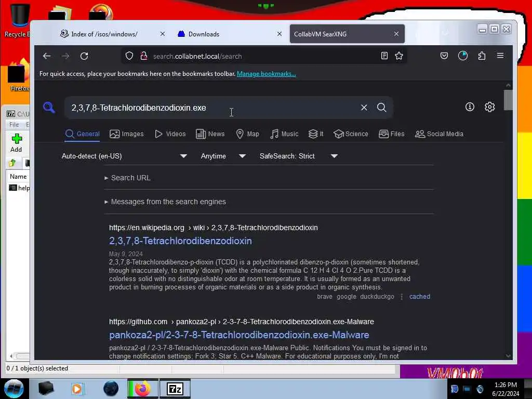This screenshot has width=532, height=399.
Task: Expand the Search URL section
Action: tap(128, 178)
